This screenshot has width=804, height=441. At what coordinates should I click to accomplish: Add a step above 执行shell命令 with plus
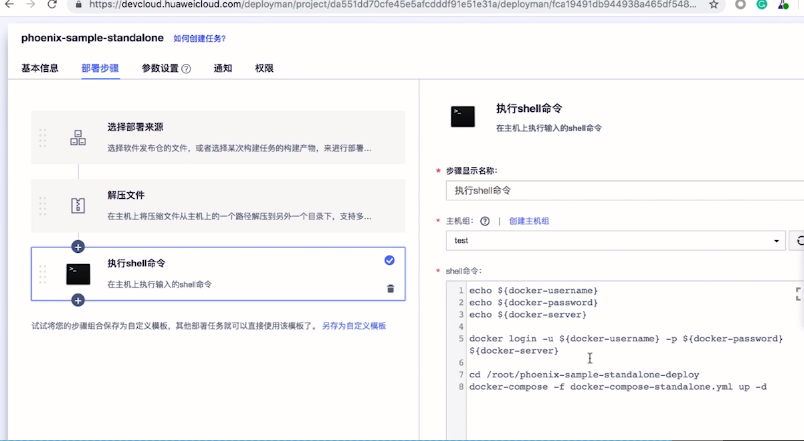pyautogui.click(x=78, y=247)
